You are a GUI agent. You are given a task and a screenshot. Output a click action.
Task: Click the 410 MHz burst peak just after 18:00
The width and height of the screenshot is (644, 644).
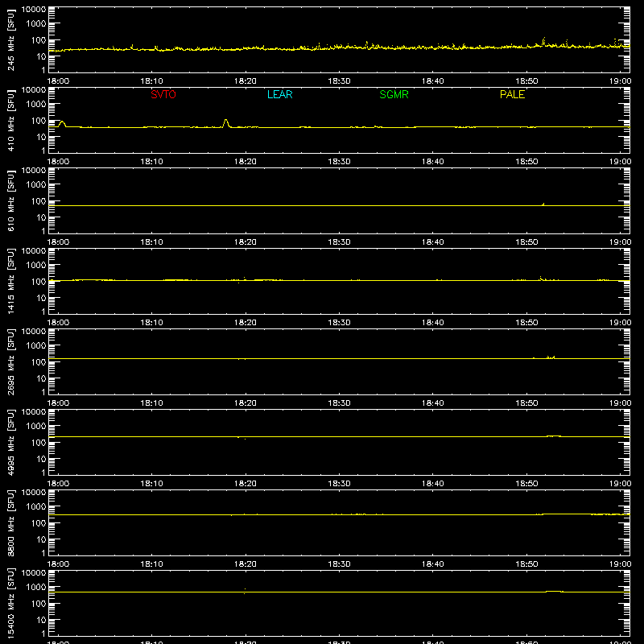point(62,122)
